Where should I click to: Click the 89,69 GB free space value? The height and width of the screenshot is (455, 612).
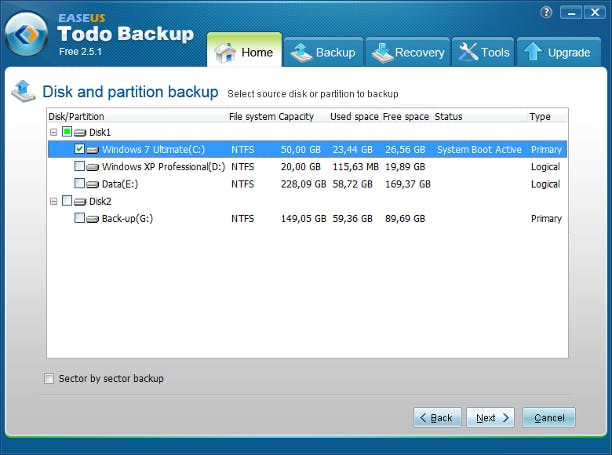[x=405, y=219]
